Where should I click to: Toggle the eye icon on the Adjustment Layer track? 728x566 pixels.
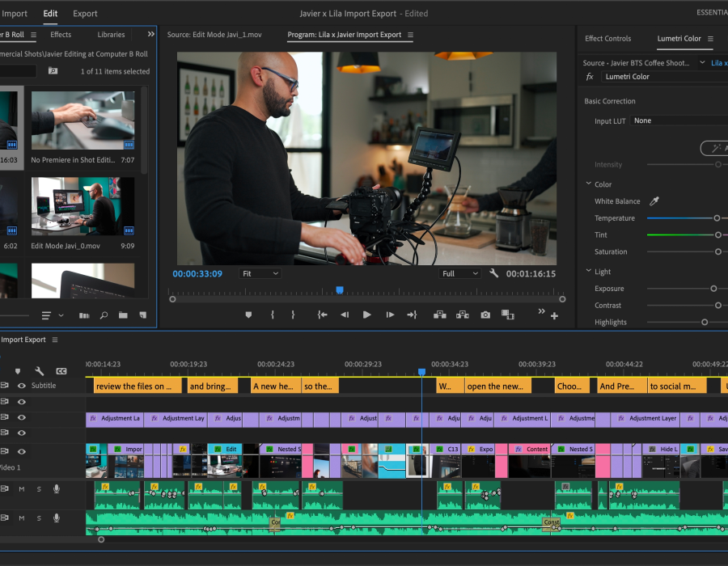tap(21, 417)
